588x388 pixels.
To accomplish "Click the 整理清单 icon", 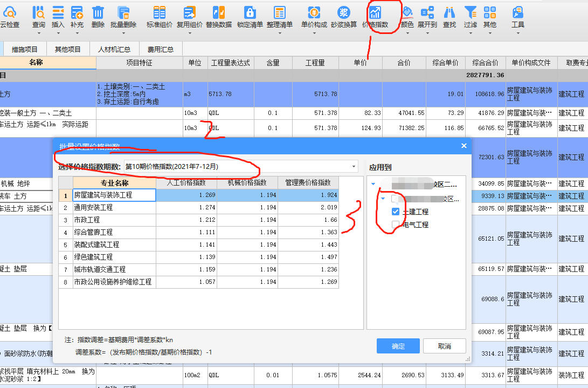I will pos(279,13).
